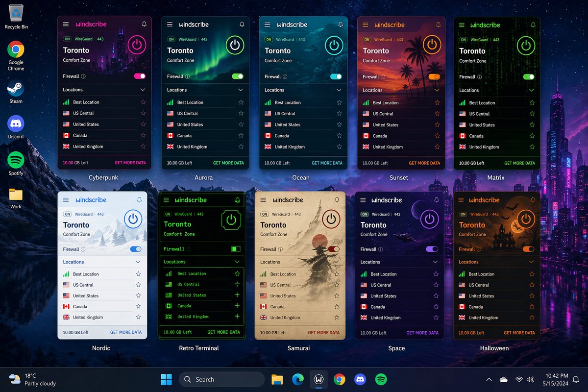This screenshot has width=588, height=392.
Task: Click GET MORE DATA in Cyberpunk window
Action: [130, 162]
